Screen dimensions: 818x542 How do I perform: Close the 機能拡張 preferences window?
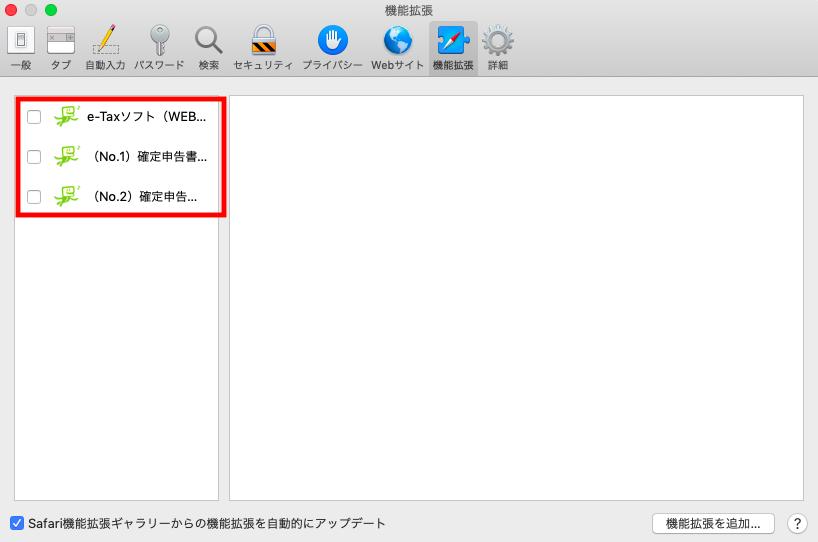[11, 10]
